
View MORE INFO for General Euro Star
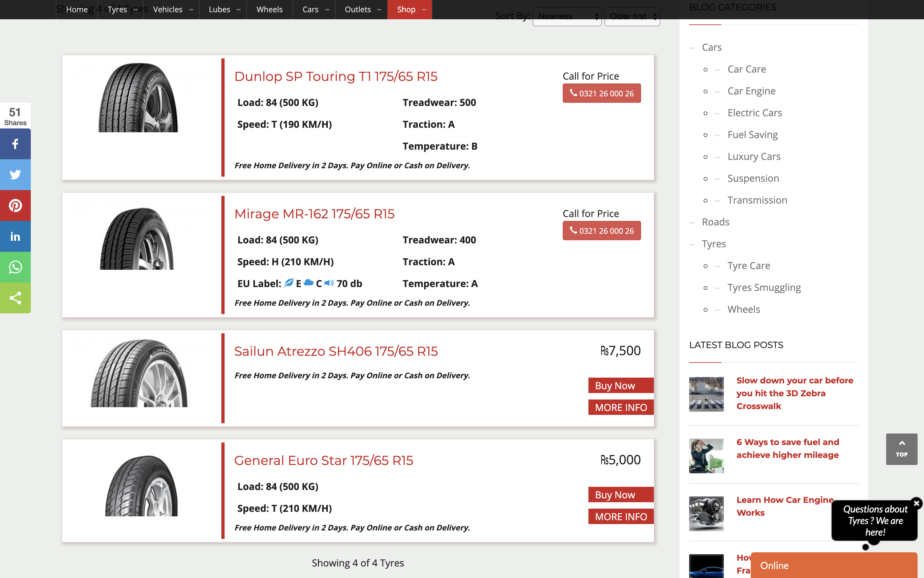(x=621, y=516)
